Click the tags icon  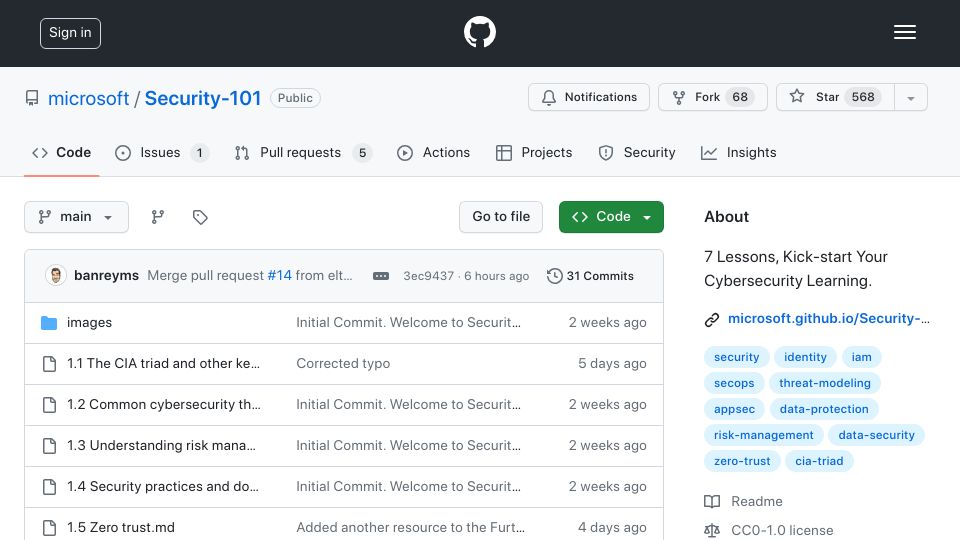coord(200,217)
